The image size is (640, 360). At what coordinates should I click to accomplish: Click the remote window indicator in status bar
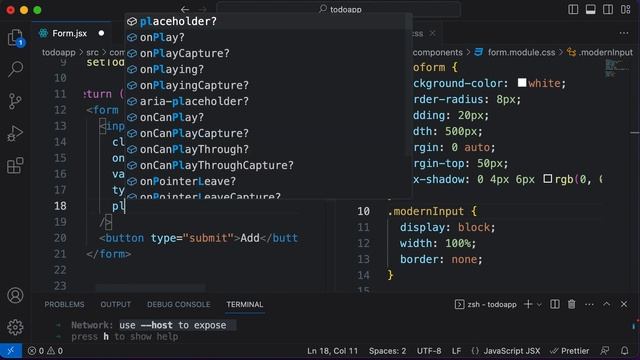(11, 351)
